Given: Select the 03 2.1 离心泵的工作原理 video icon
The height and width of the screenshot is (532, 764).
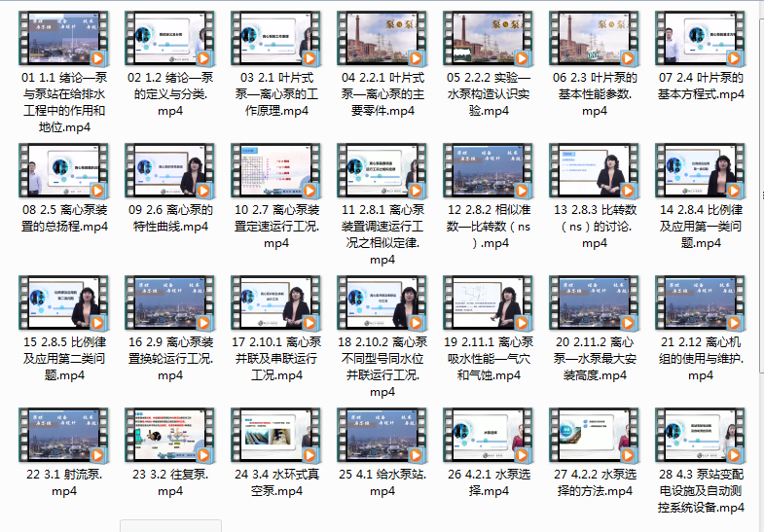Looking at the screenshot, I should [276, 39].
